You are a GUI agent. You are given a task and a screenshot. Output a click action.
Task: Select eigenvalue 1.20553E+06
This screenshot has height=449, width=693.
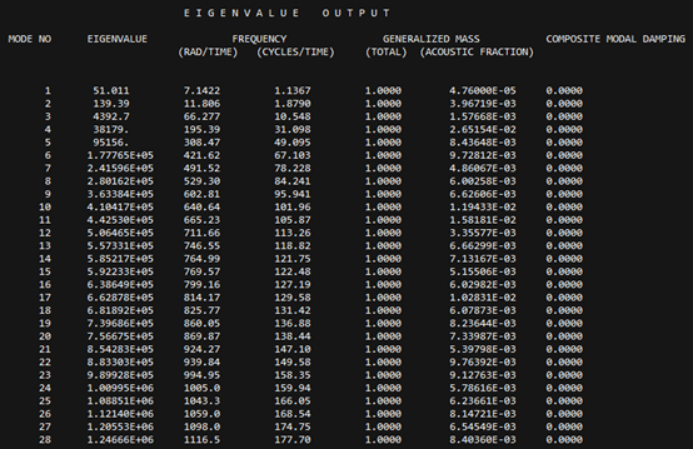[120, 427]
